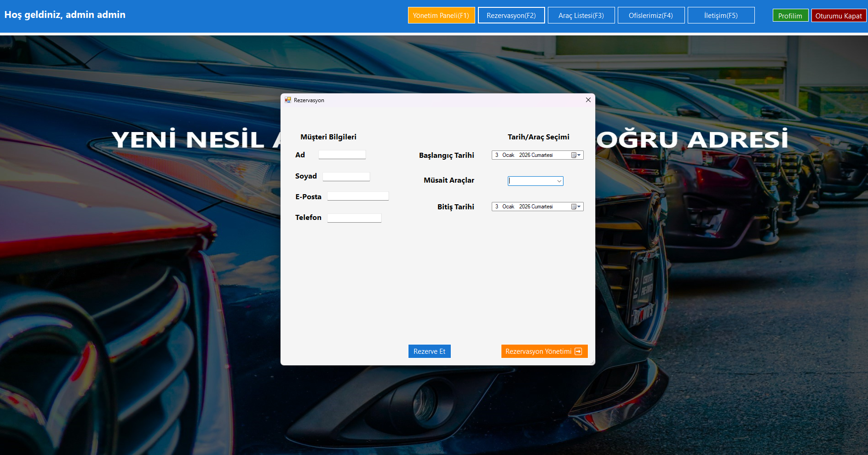The image size is (868, 455).
Task: Navigate to İletişim(F5)
Action: (x=721, y=15)
